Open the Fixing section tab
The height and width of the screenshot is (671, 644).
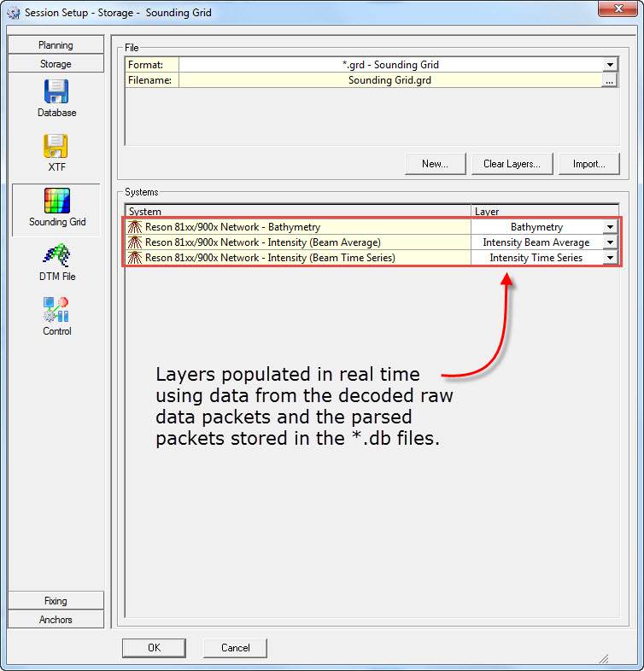click(x=56, y=601)
